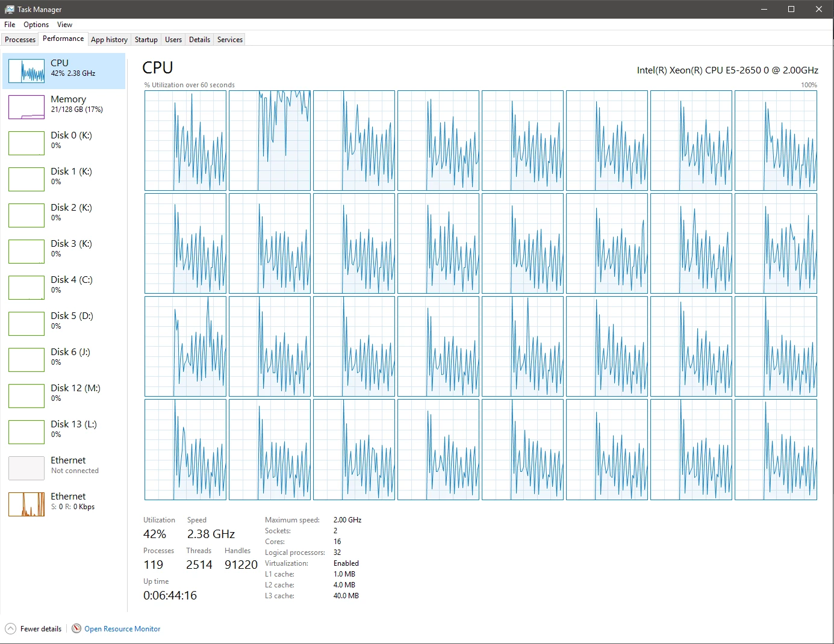
Task: Select the Ethernet S: 0 R: 0 Kbps entry
Action: pyautogui.click(x=64, y=504)
